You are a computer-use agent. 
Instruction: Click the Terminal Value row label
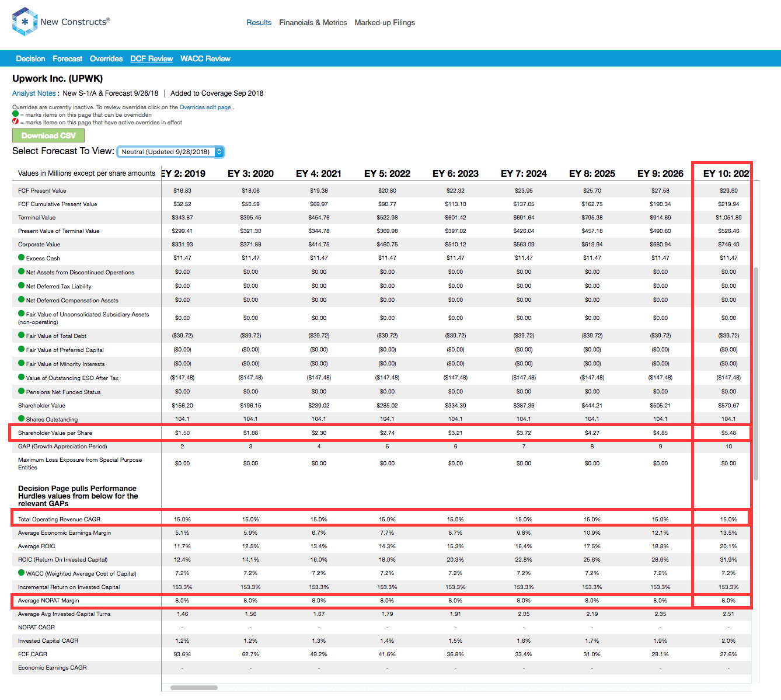[37, 218]
